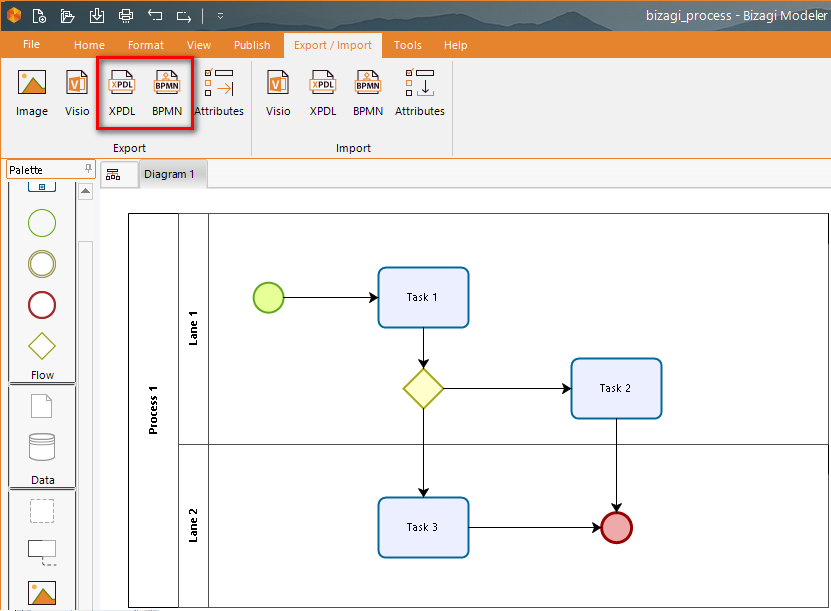This screenshot has height=611, width=831.
Task: Click the Process 1 pool header
Action: (153, 410)
